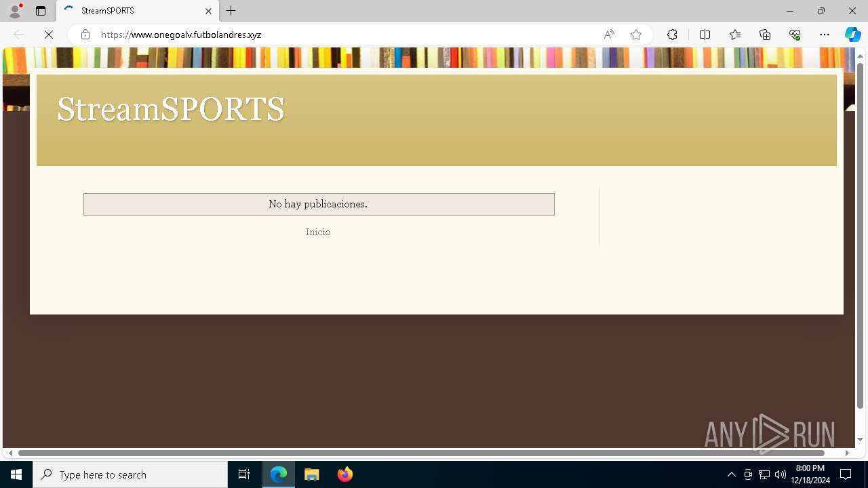Open the tab actions menu icon
Image resolution: width=868 pixels, height=488 pixels.
(41, 11)
